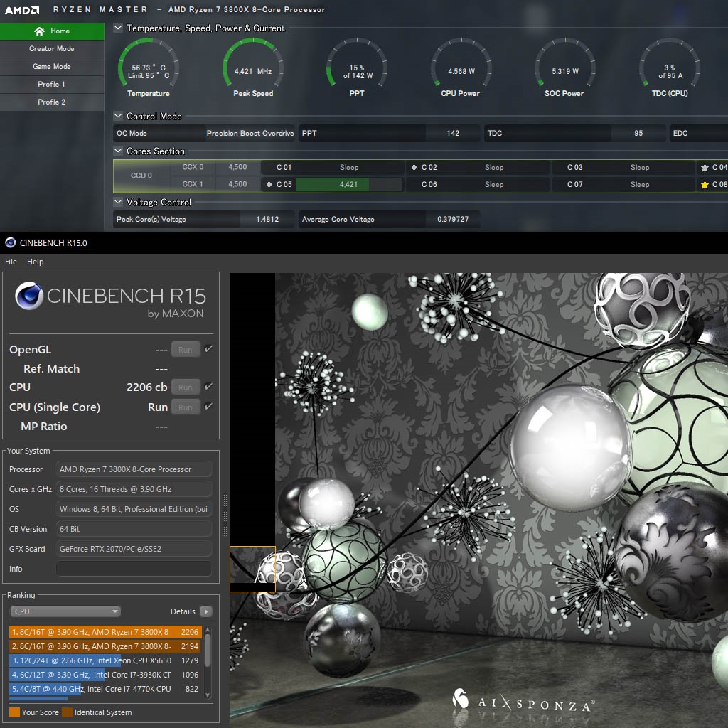Switch to Game Mode in the sidebar
728x728 pixels.
coord(51,66)
